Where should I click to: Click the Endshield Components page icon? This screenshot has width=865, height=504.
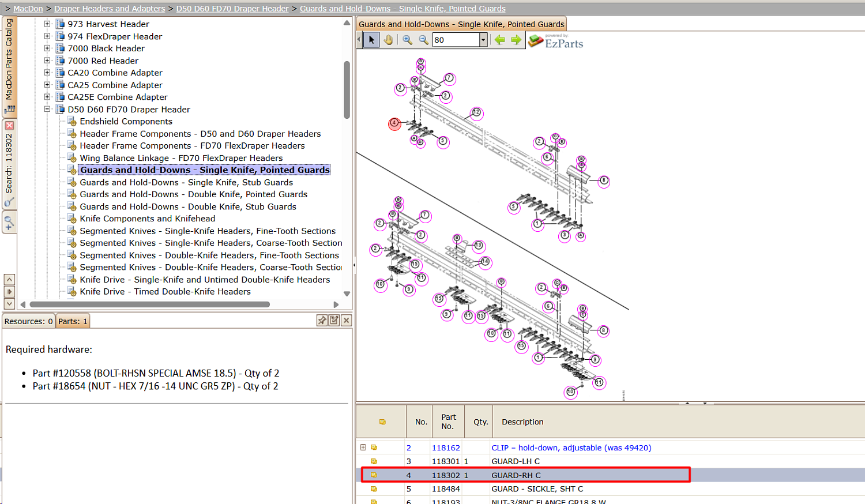coord(72,122)
